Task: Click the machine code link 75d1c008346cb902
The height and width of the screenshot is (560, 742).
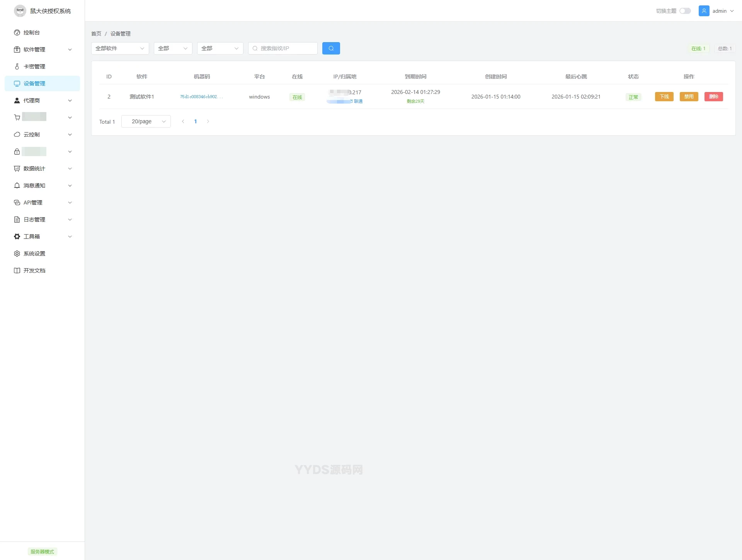Action: pyautogui.click(x=201, y=97)
